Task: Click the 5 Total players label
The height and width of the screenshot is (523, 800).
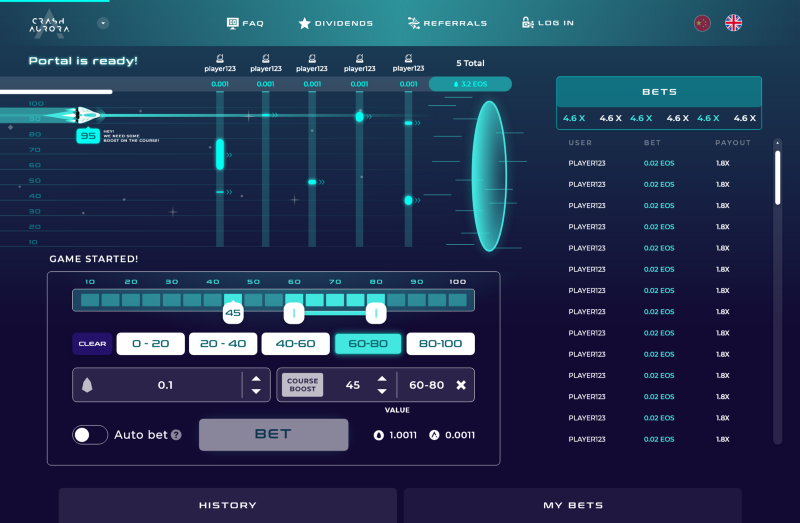Action: (x=470, y=63)
